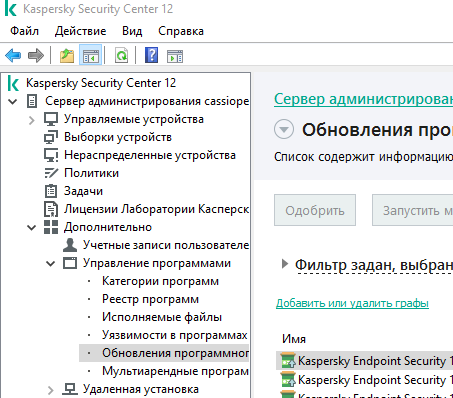Collapse the Сервер администрирования node
The height and width of the screenshot is (398, 453).
(x=12, y=101)
